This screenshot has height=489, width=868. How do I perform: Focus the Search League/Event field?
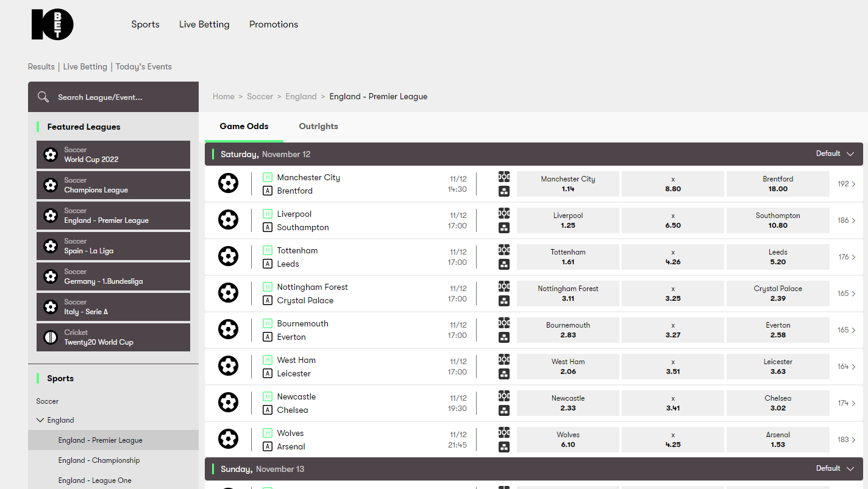pos(113,97)
